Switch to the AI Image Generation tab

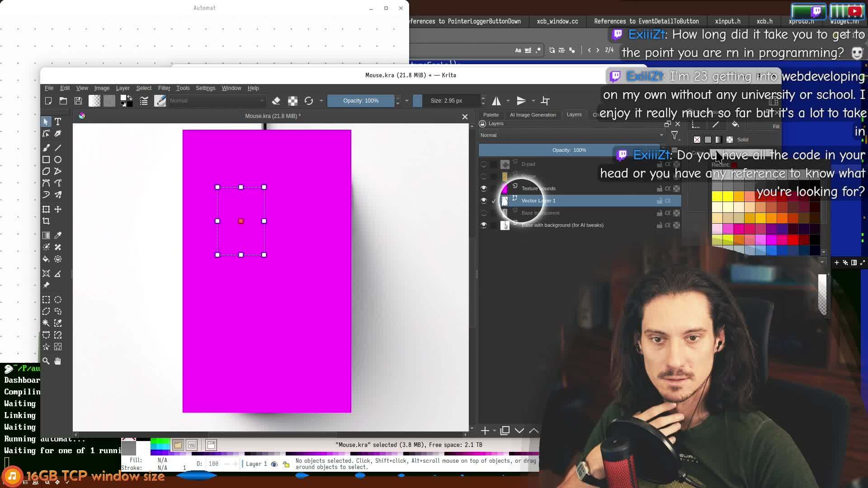click(x=533, y=115)
